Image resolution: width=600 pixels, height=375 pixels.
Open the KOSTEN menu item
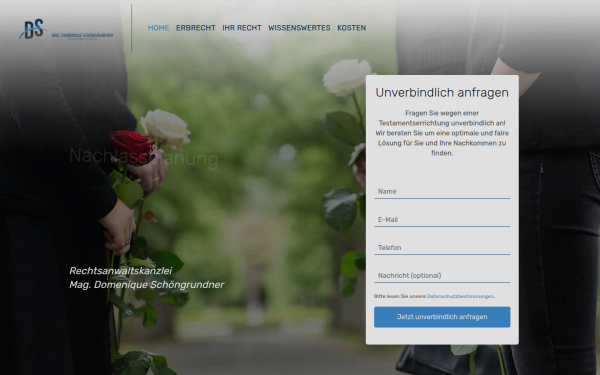coord(352,28)
